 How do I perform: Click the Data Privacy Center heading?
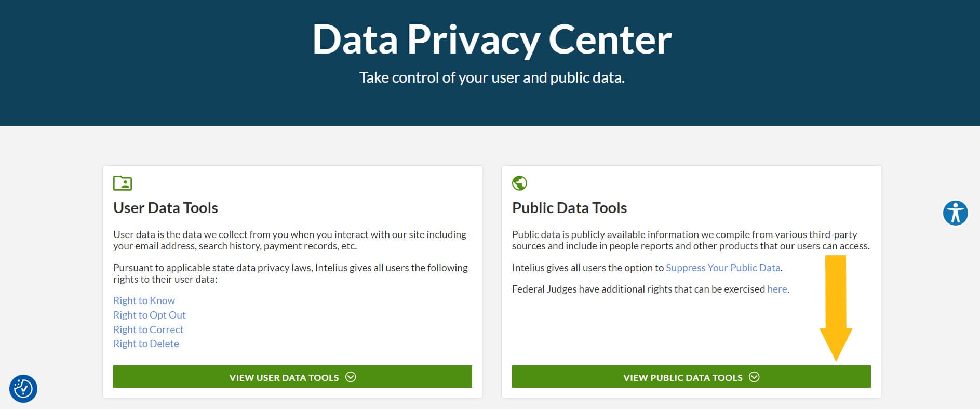point(490,39)
